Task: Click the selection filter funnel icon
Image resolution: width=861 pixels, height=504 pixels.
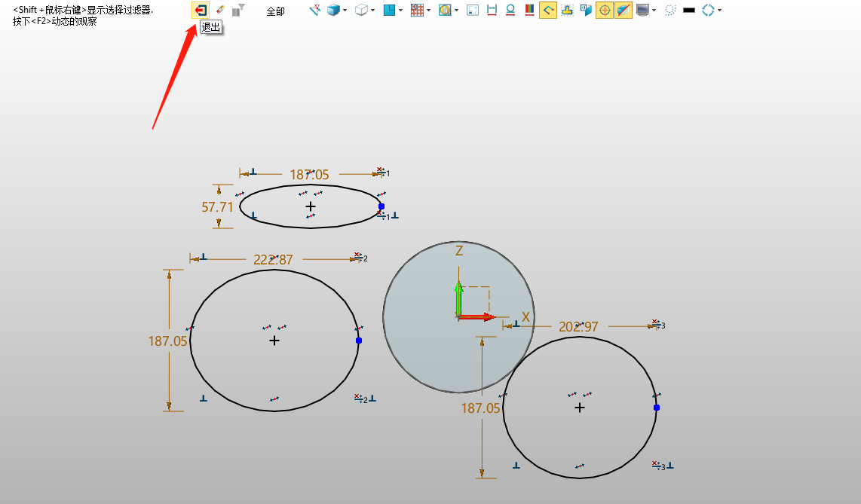Action: coord(238,11)
